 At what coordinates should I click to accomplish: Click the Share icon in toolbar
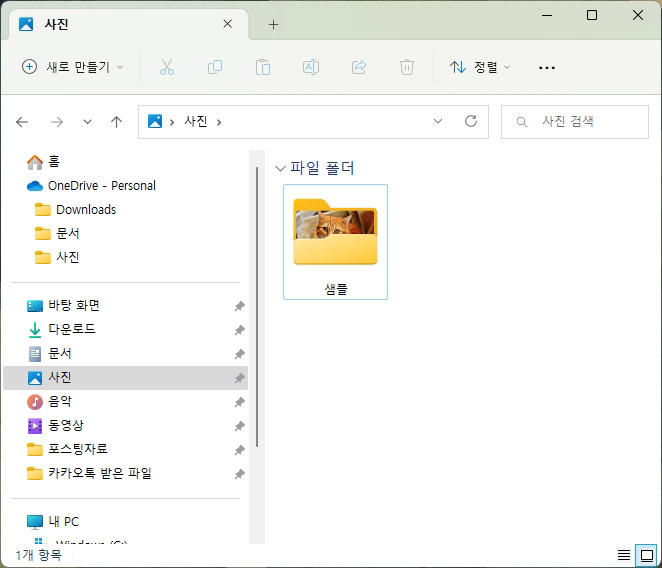pyautogui.click(x=359, y=67)
